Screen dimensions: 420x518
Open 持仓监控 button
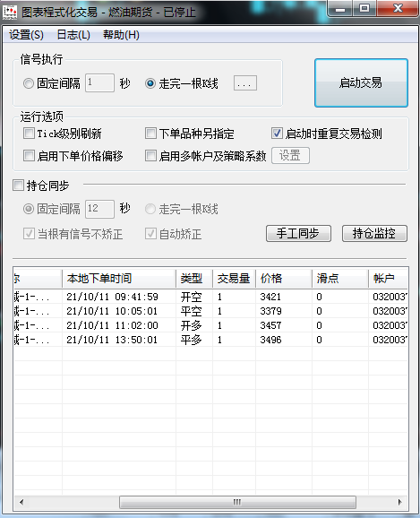click(x=374, y=234)
